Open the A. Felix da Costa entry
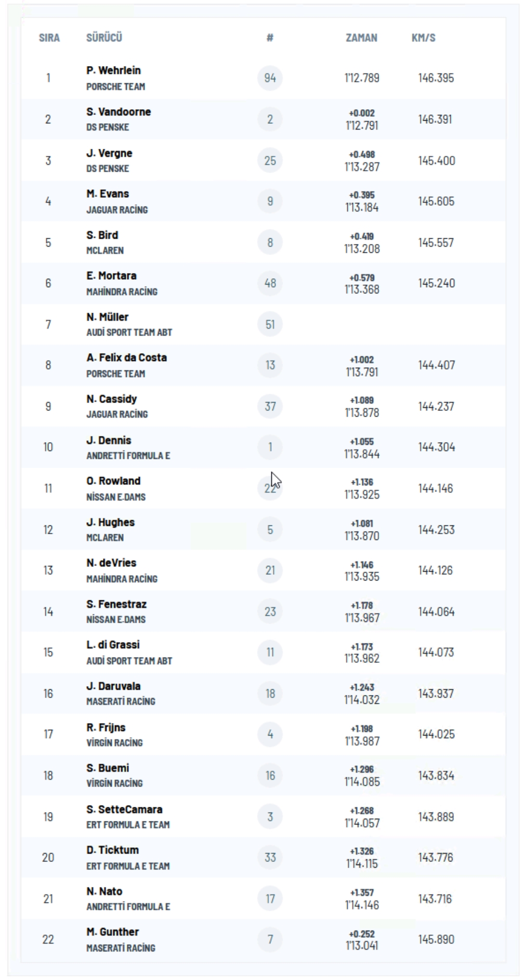This screenshot has height=980, width=524. 126,358
